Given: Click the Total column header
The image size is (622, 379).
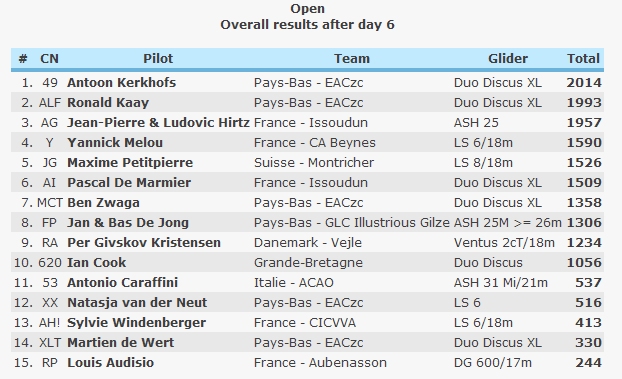Looking at the screenshot, I should coord(583,59).
